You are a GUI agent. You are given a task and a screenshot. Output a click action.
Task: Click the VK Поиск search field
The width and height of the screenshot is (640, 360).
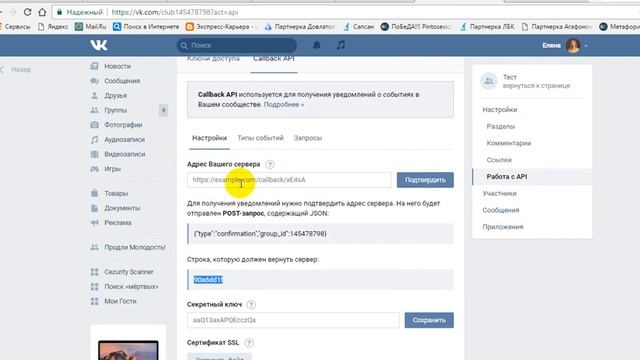point(237,45)
